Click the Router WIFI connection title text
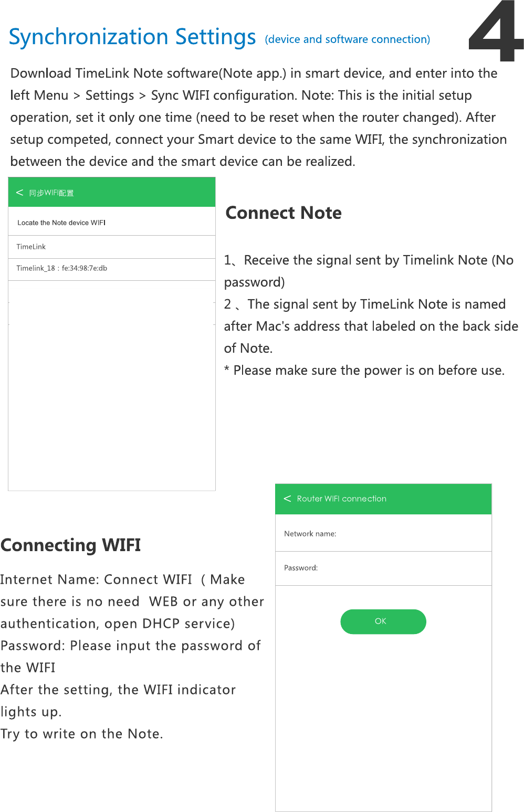This screenshot has height=812, width=524. [341, 499]
